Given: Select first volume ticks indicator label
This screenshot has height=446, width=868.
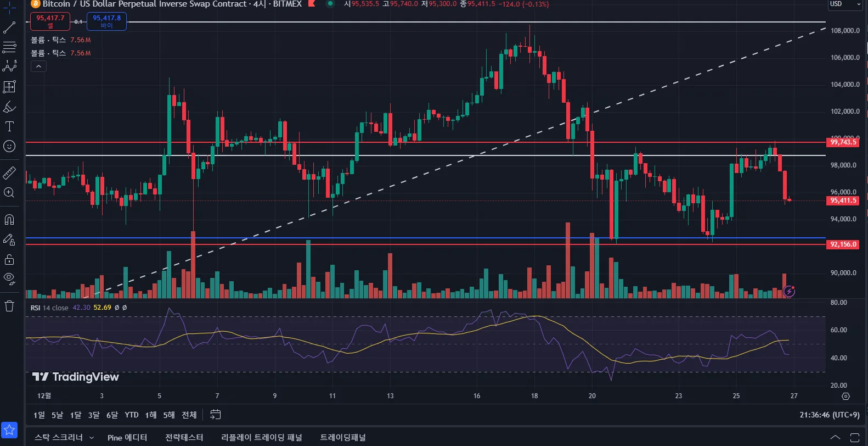Looking at the screenshot, I should [48, 40].
